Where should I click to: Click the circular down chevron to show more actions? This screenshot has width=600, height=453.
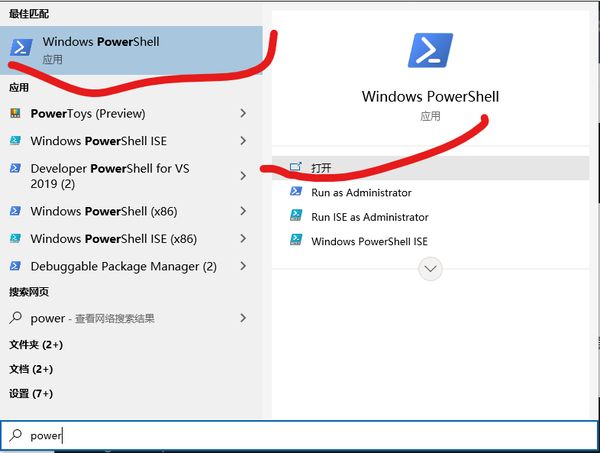(430, 269)
